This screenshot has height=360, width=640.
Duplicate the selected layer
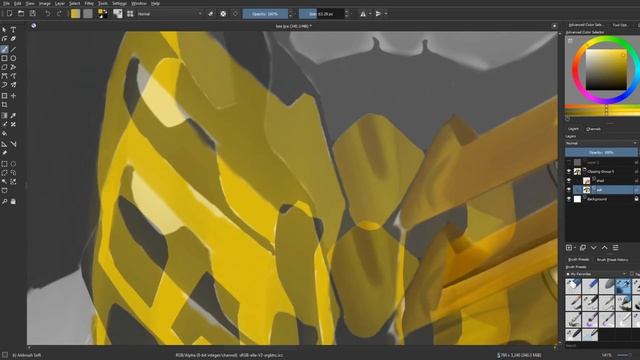pos(582,248)
